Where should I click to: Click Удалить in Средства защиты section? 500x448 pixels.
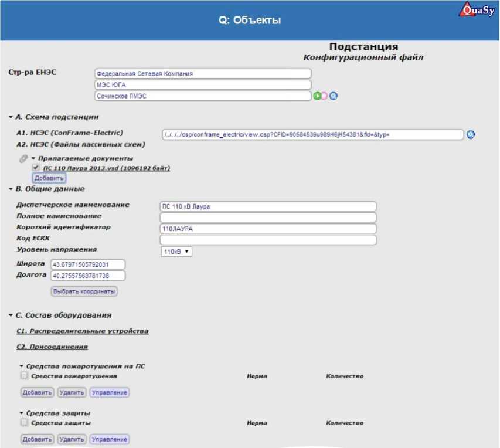(x=72, y=439)
